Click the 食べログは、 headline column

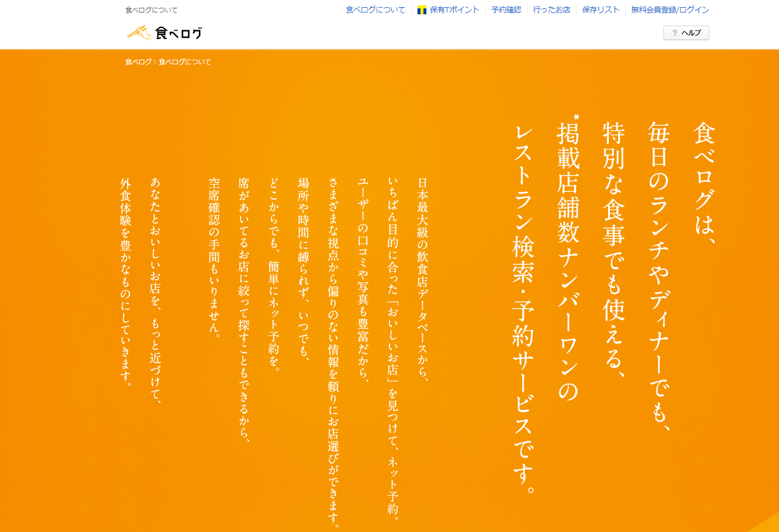point(706,183)
